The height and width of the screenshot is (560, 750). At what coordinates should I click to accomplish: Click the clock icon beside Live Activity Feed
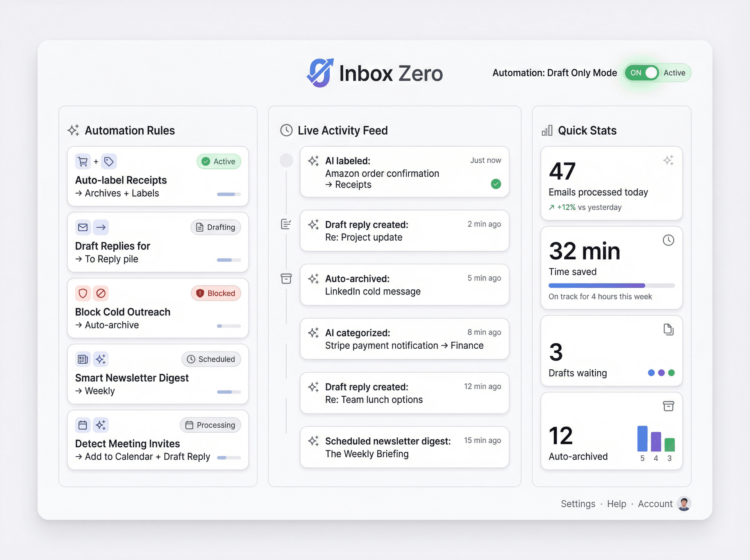point(286,130)
